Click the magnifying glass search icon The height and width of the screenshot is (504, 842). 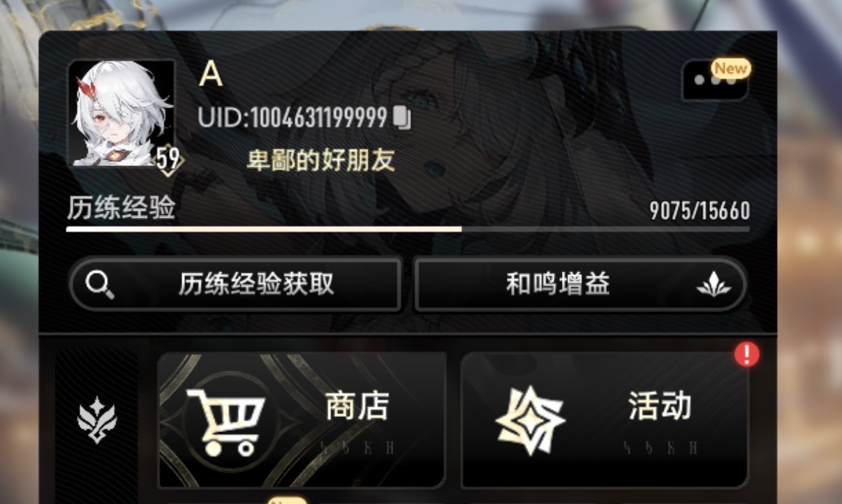click(98, 284)
